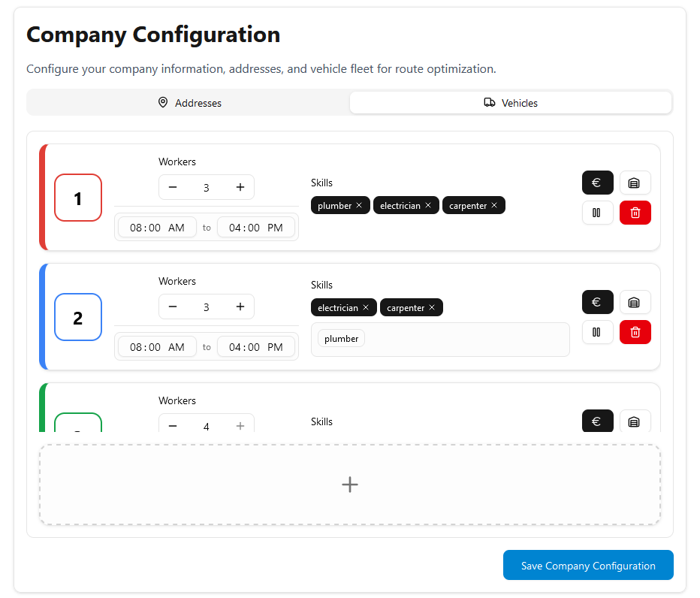700x598 pixels.
Task: Click the garage icon for vehicle 2
Action: point(635,302)
